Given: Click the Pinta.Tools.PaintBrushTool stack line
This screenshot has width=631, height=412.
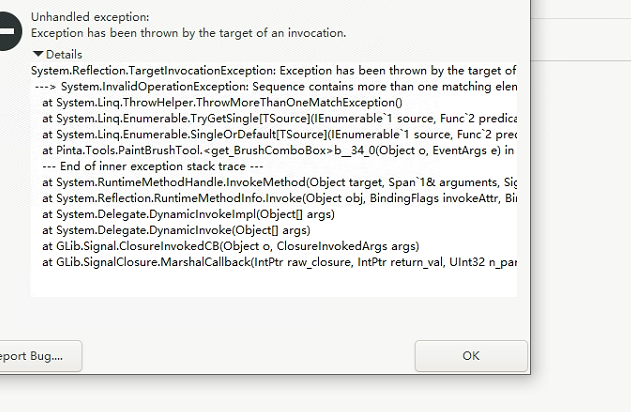Looking at the screenshot, I should pyautogui.click(x=278, y=150).
